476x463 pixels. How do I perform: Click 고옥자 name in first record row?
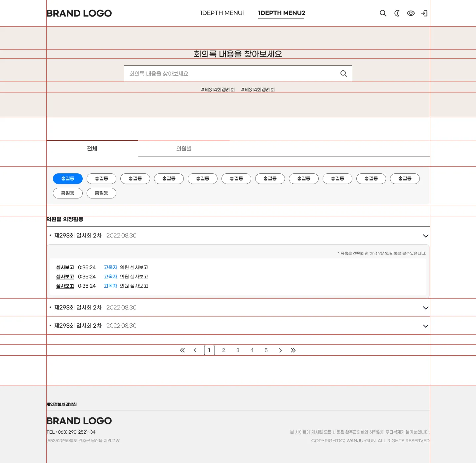tap(110, 267)
